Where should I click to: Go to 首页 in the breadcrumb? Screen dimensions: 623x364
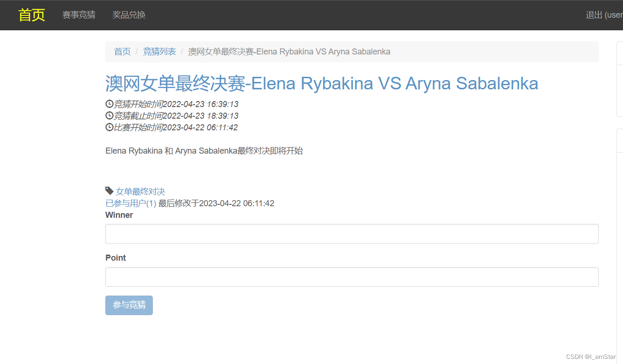[123, 52]
